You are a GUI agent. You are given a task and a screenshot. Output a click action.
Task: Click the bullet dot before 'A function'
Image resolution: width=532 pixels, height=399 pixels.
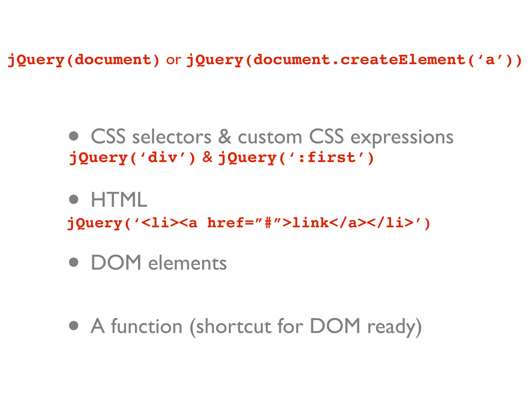pos(74,325)
